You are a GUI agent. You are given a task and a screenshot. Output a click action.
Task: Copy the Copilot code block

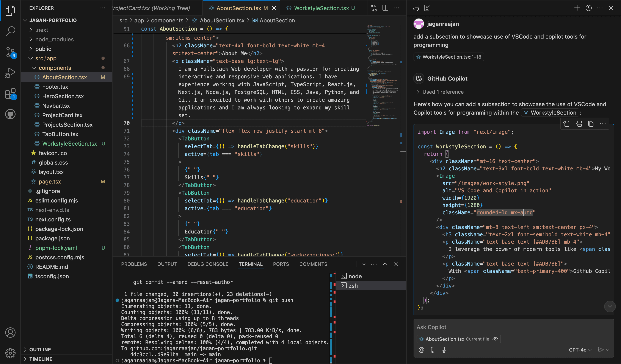pos(591,124)
